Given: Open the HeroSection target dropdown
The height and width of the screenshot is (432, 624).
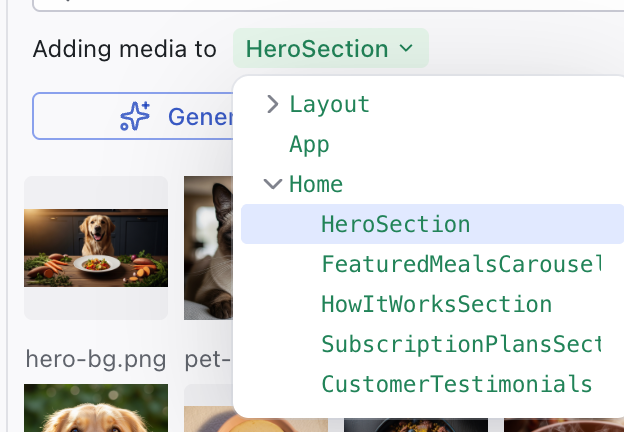Looking at the screenshot, I should click(330, 48).
